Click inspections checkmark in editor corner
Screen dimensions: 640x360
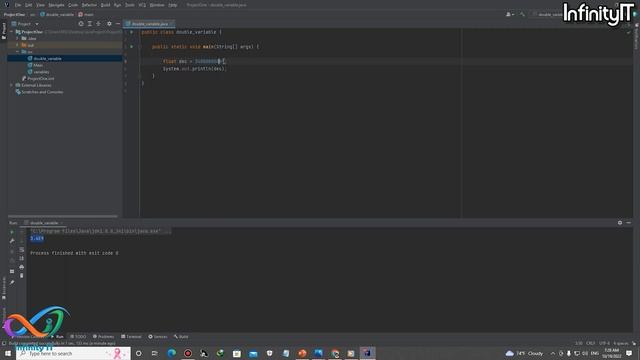coord(628,32)
